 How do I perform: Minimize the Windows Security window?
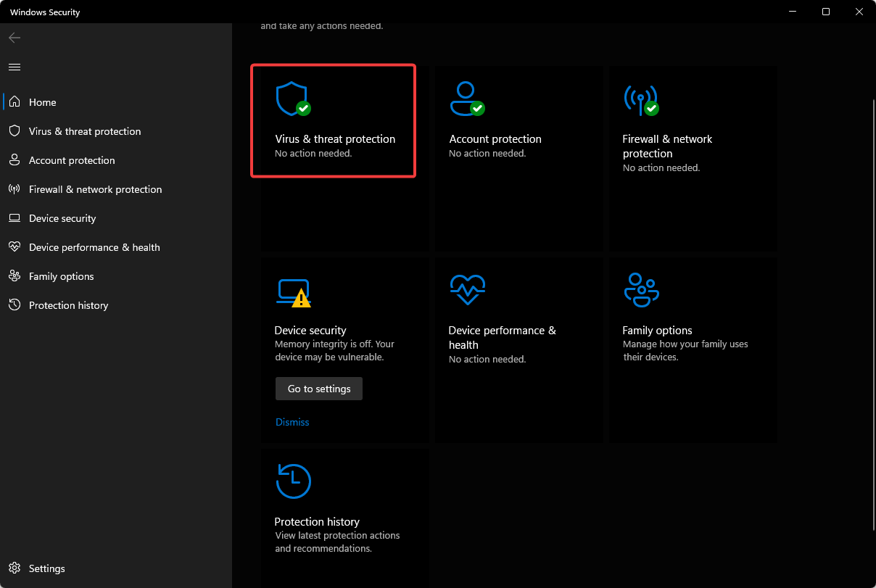click(x=793, y=12)
